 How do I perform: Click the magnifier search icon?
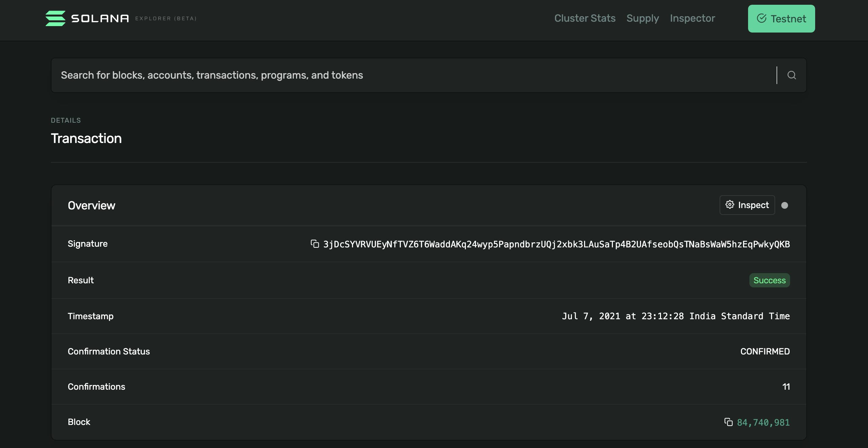791,75
